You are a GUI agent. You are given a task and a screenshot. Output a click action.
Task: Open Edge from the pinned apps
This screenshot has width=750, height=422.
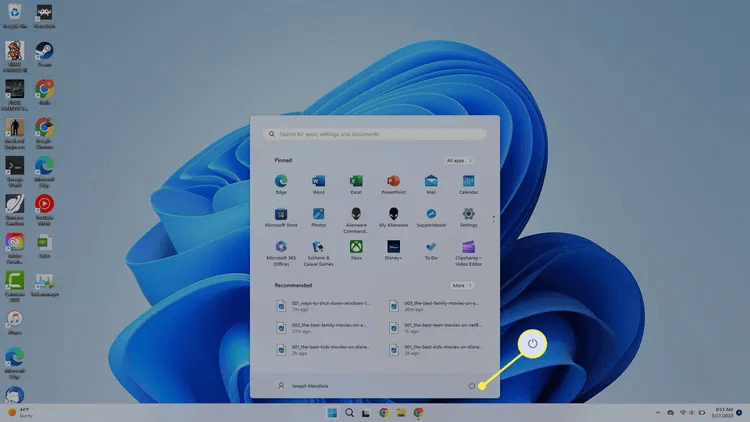(x=281, y=184)
